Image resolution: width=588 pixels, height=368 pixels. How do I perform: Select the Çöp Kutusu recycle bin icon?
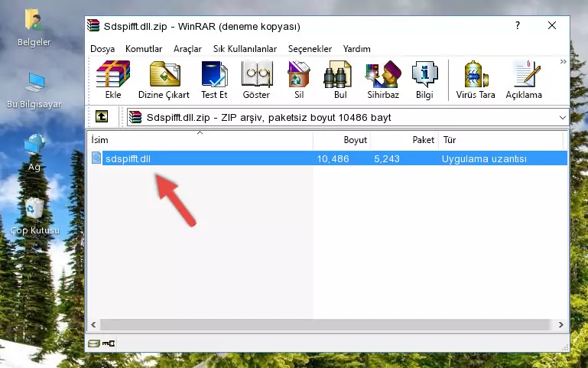coord(34,216)
